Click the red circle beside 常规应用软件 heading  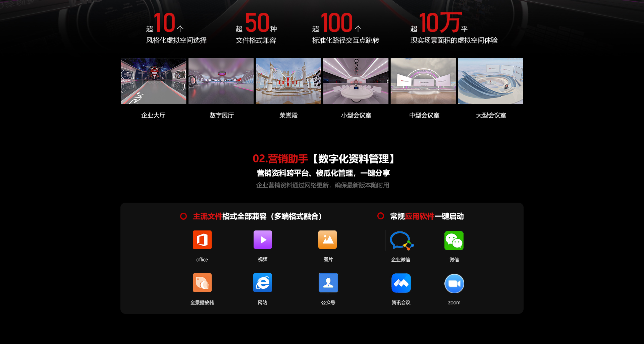(381, 216)
